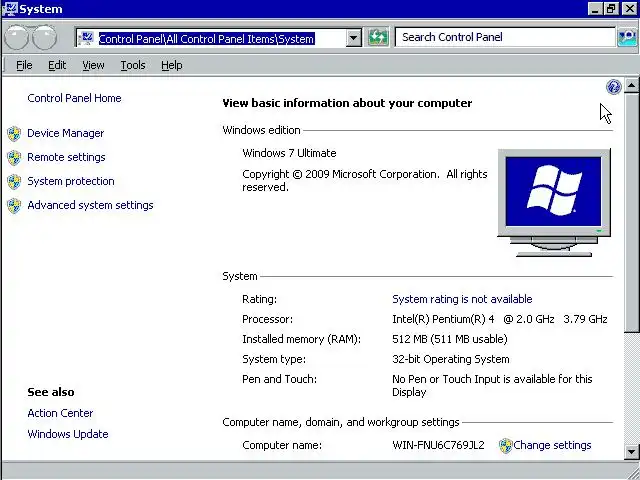Click the 'Windows 7 Ultimate' text
This screenshot has height=480, width=640.
289,153
